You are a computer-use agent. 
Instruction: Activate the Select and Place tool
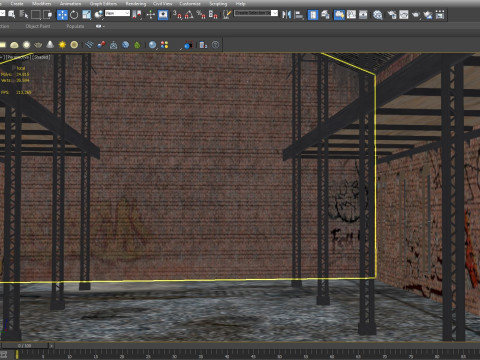(x=99, y=15)
